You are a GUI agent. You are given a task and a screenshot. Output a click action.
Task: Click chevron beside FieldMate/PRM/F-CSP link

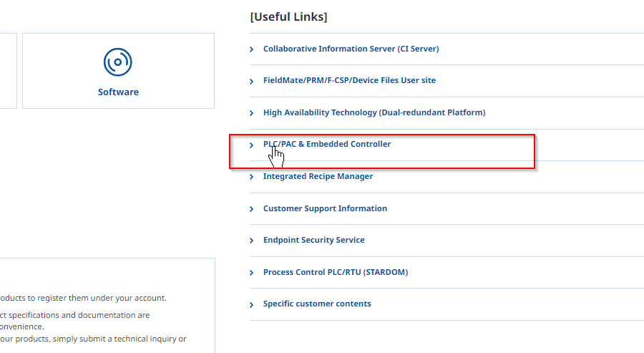[252, 82]
